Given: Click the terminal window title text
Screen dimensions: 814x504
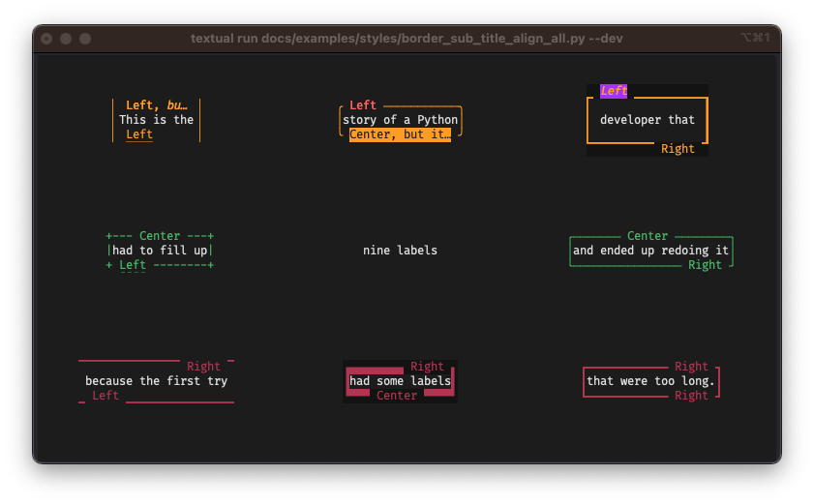Looking at the screenshot, I should coord(407,39).
